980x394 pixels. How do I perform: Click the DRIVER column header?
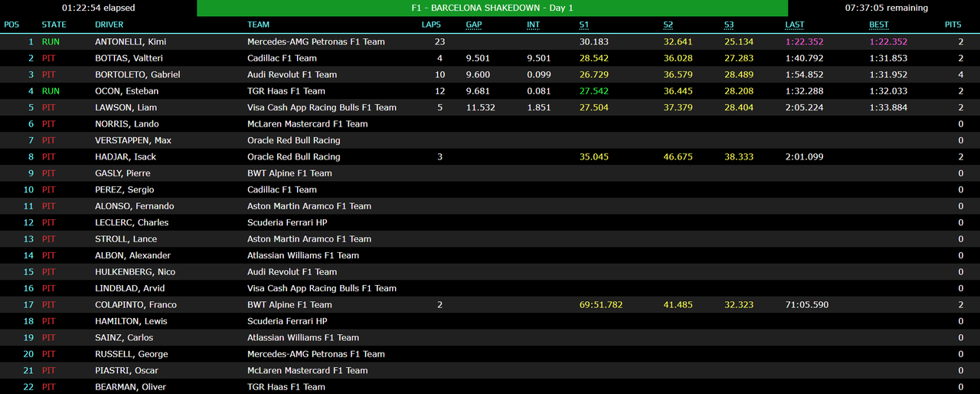tap(109, 25)
